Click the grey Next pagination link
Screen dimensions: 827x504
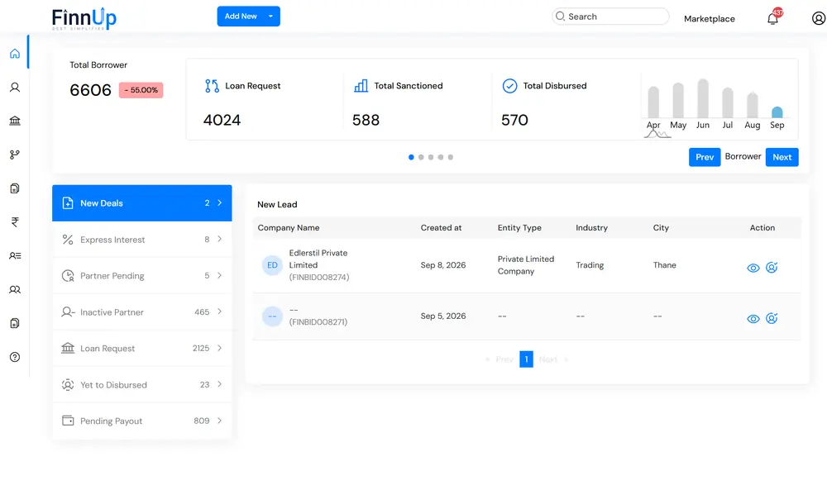548,359
